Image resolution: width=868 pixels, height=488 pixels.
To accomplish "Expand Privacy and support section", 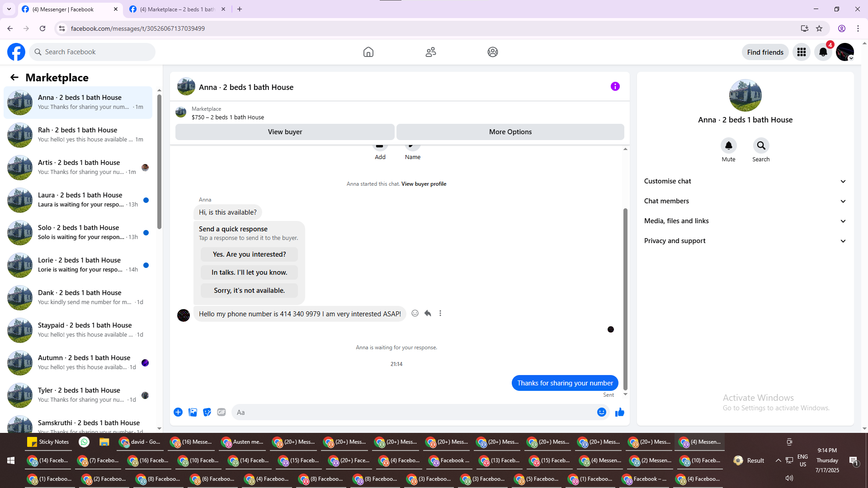I will pos(745,241).
